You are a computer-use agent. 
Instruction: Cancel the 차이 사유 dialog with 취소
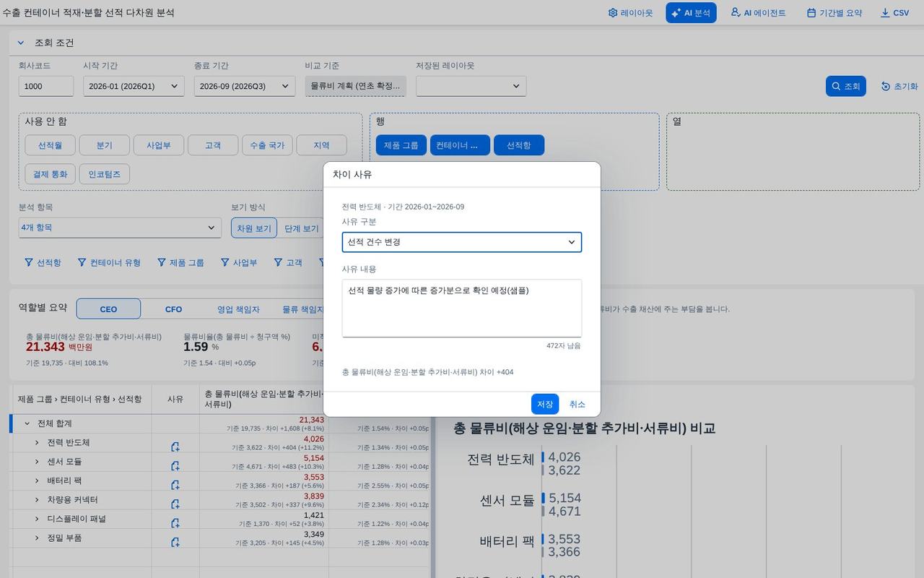click(577, 404)
